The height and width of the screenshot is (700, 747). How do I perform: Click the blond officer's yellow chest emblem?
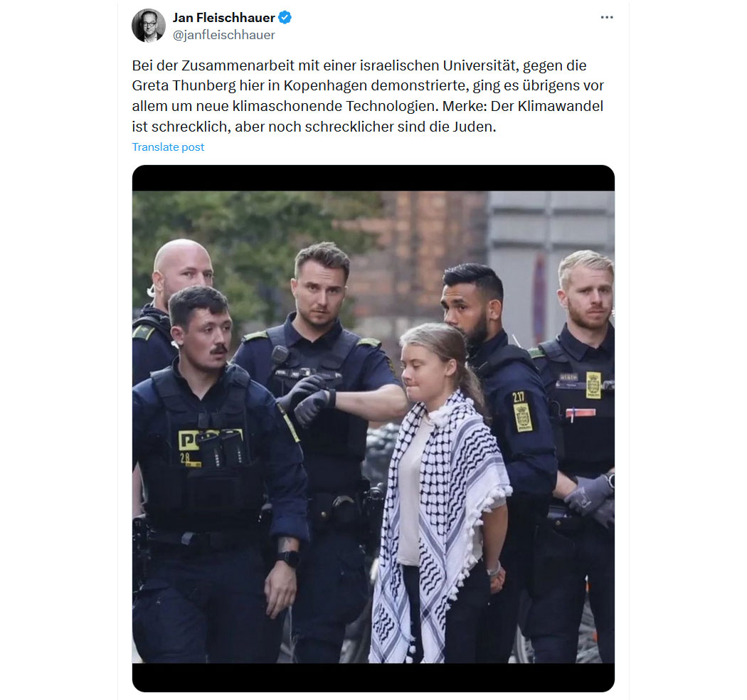[593, 385]
